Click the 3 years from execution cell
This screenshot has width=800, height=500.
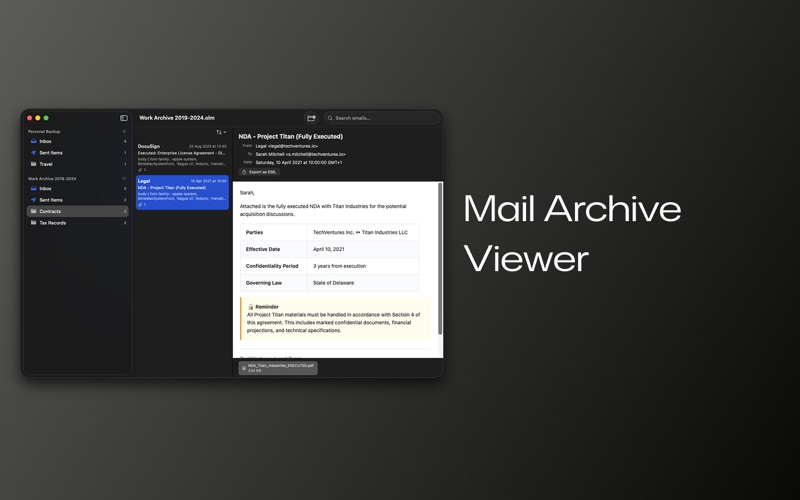coord(363,266)
